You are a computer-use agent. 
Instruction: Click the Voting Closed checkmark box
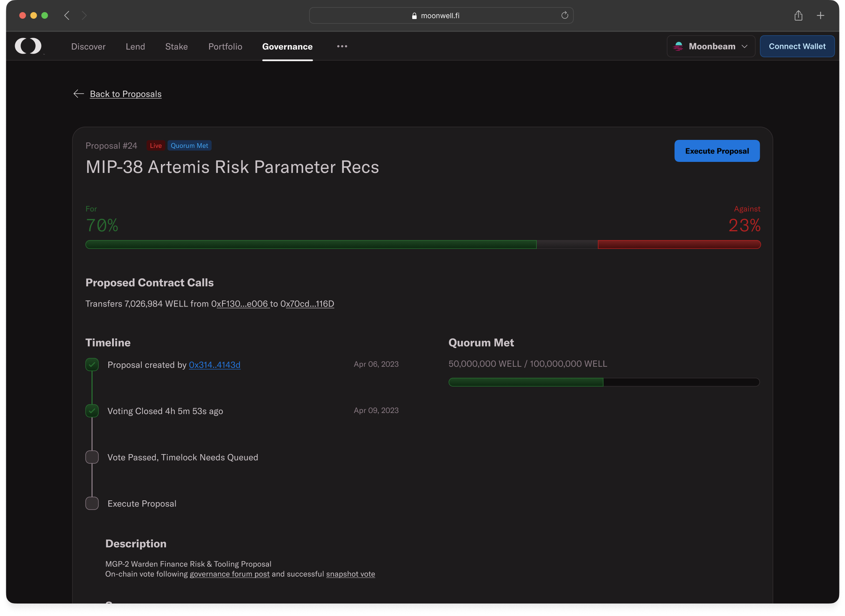click(92, 410)
